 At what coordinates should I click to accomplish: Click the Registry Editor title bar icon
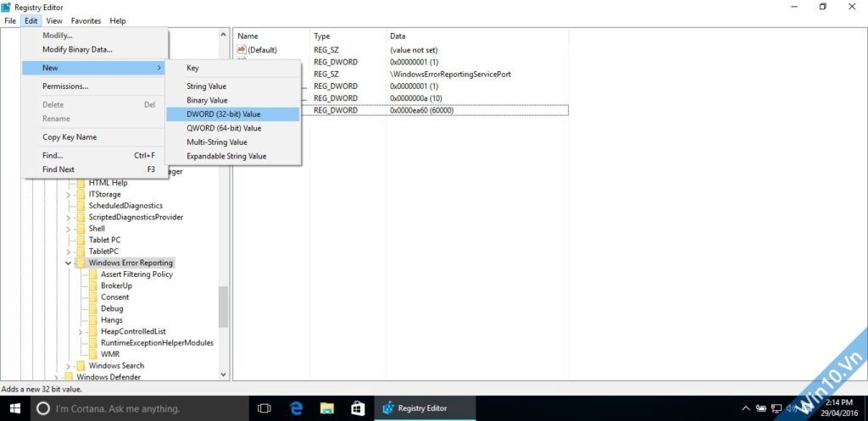[x=6, y=7]
